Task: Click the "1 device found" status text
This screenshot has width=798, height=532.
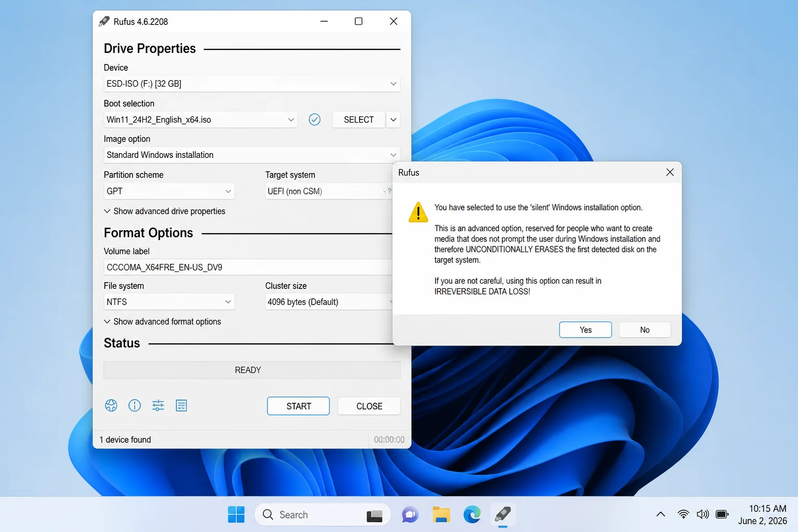Action: tap(125, 440)
